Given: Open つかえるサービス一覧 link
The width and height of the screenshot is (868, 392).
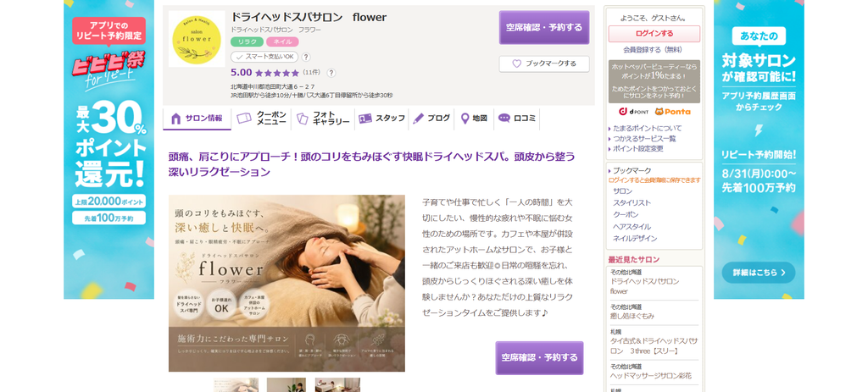Looking at the screenshot, I should pos(644,139).
